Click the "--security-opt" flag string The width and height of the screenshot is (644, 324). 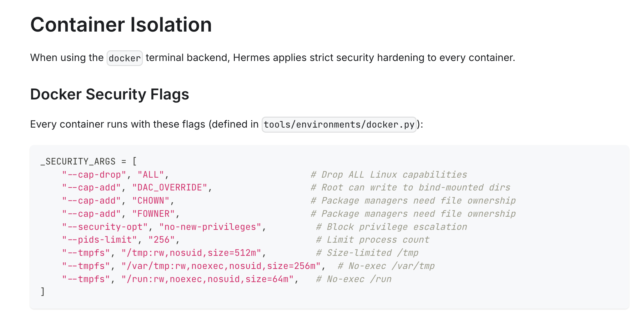[105, 227]
